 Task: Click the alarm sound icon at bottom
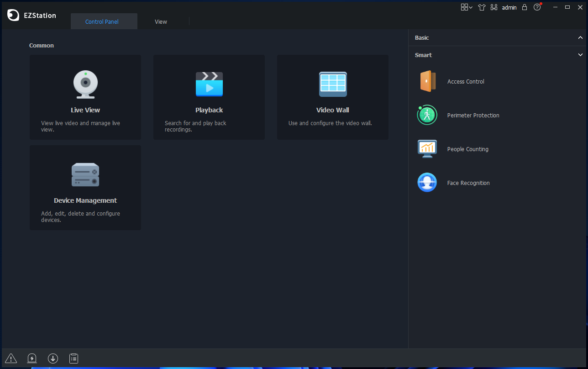[x=32, y=358]
